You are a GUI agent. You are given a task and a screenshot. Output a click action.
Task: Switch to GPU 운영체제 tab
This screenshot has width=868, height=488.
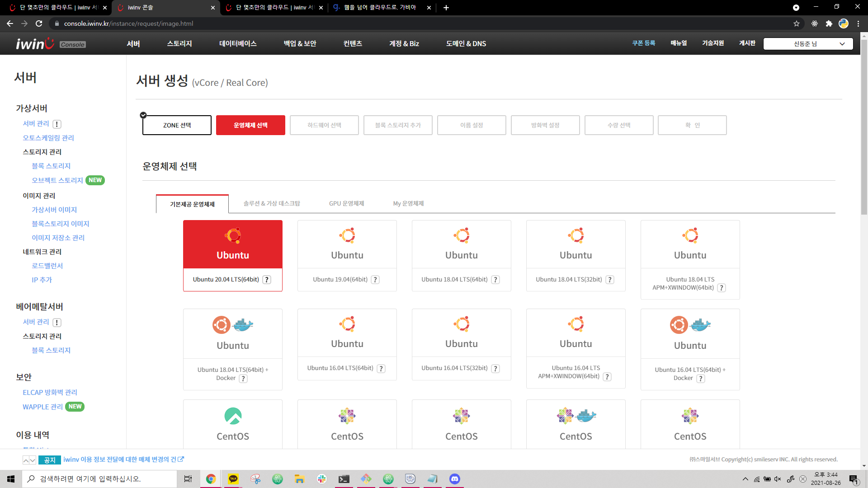346,204
